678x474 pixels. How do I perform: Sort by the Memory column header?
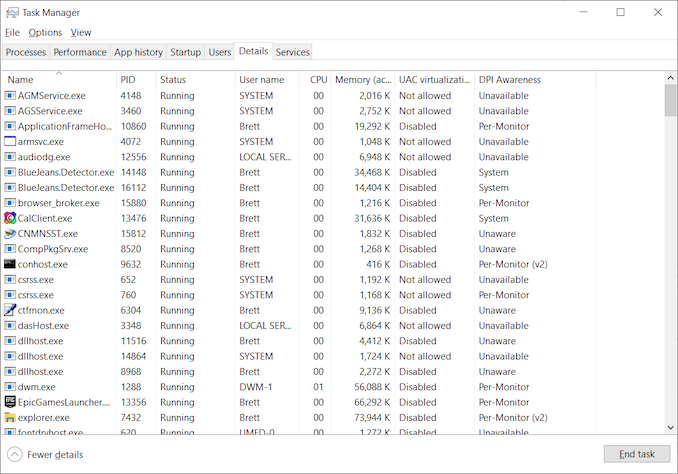363,80
